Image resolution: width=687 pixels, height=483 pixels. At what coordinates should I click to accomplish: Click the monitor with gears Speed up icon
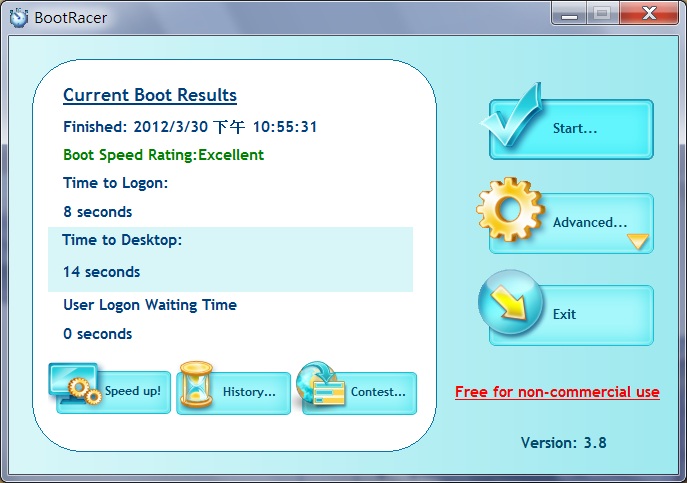pyautogui.click(x=75, y=384)
